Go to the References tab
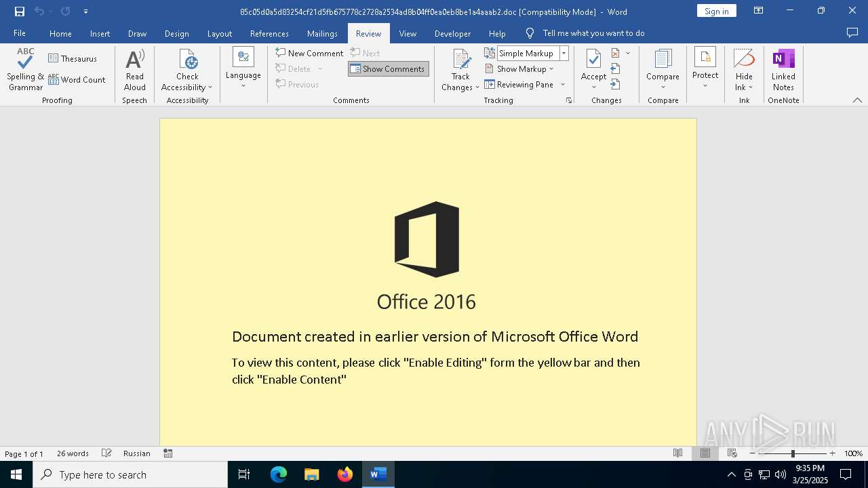This screenshot has height=488, width=868. (x=269, y=33)
